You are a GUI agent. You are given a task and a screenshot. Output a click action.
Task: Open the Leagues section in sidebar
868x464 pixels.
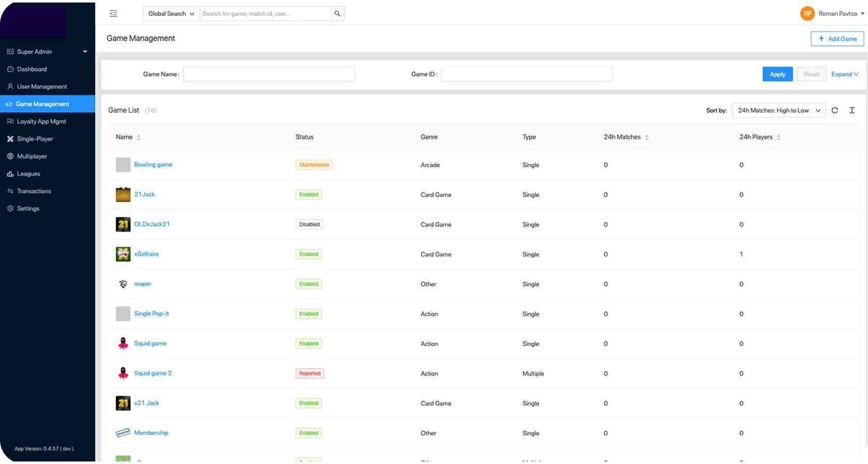(28, 174)
